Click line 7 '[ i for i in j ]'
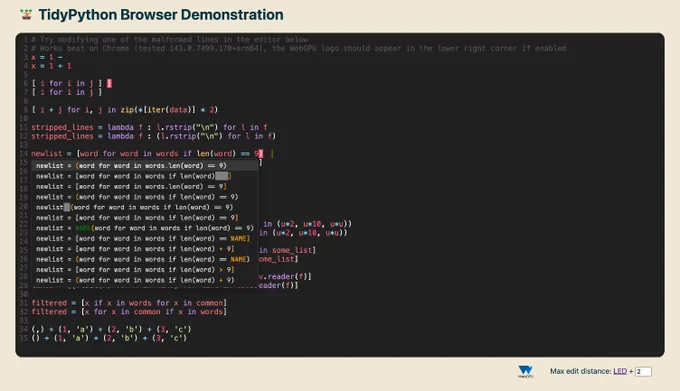Screen dimensions: 680x391 [67, 92]
